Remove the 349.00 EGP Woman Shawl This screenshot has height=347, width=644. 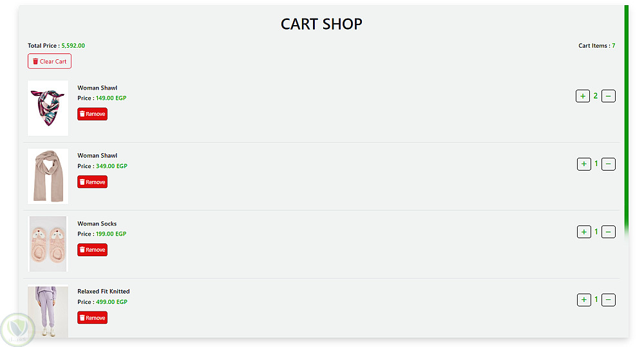pos(92,182)
